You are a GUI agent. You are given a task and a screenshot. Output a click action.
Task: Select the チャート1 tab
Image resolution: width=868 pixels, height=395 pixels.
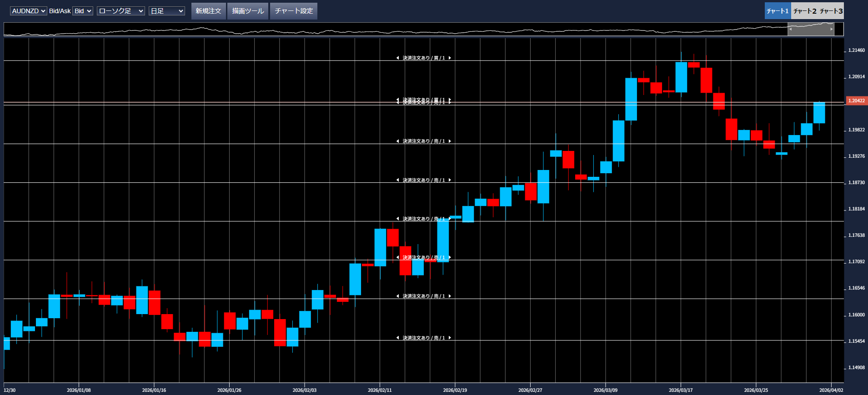pyautogui.click(x=778, y=11)
